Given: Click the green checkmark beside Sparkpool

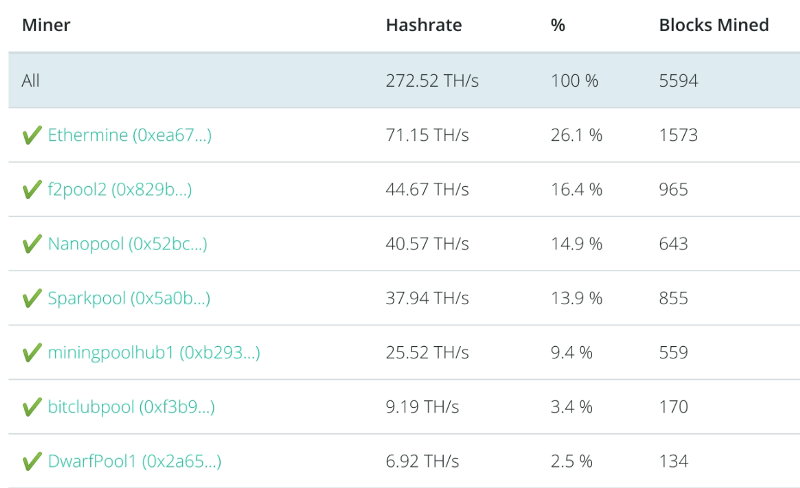Looking at the screenshot, I should click(x=32, y=298).
